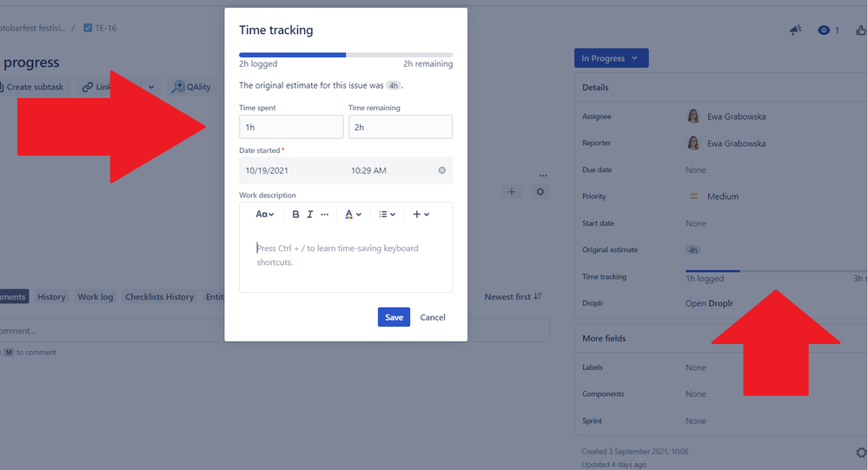Click Create subtask button
This screenshot has height=470, width=868.
pos(33,86)
